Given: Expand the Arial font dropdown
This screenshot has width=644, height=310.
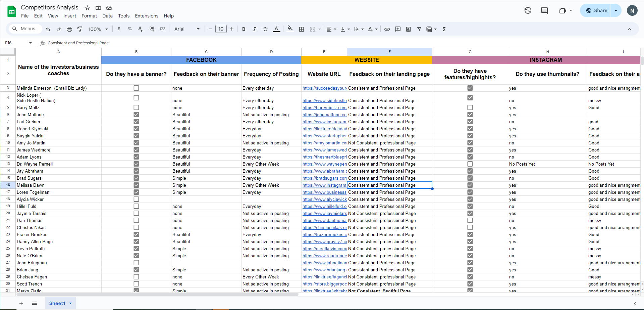Looking at the screenshot, I should coord(187,29).
